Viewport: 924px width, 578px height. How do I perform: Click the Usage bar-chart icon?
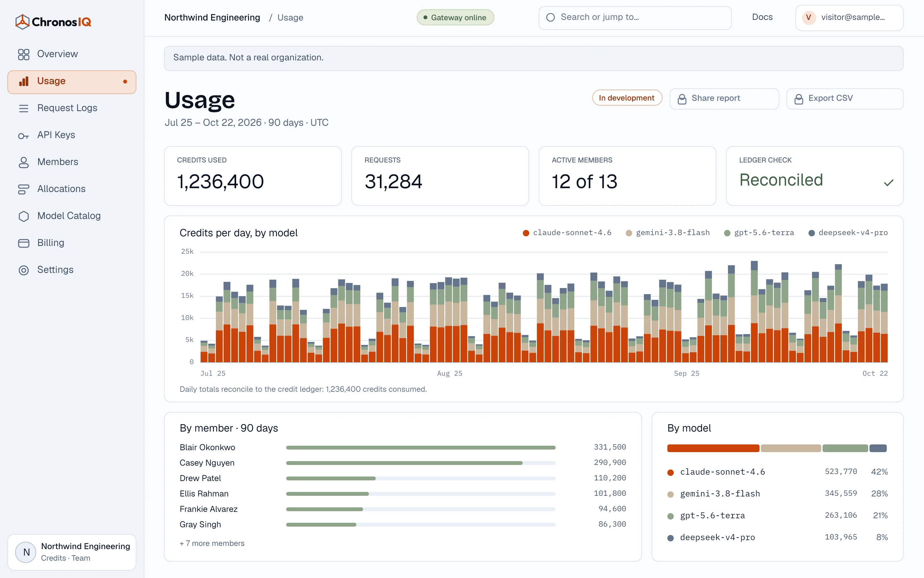click(x=24, y=81)
